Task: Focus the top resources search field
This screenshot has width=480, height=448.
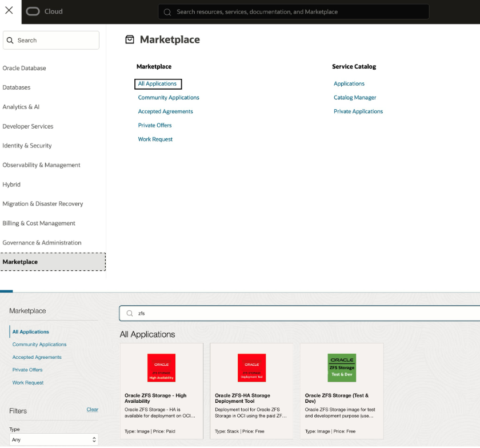Action: click(x=294, y=12)
